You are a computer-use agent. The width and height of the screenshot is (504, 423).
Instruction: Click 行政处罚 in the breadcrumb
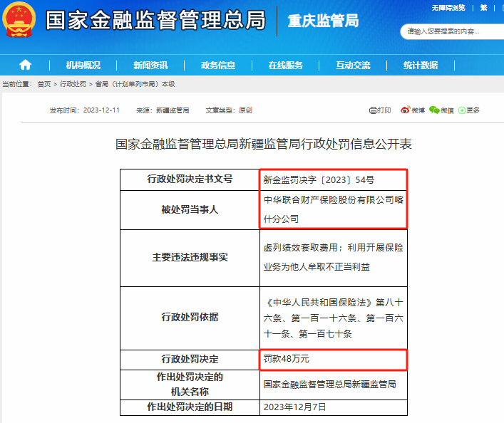pyautogui.click(x=73, y=84)
